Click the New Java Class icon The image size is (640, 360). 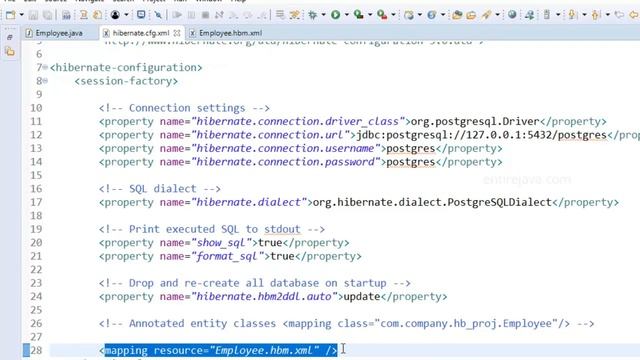click(431, 15)
